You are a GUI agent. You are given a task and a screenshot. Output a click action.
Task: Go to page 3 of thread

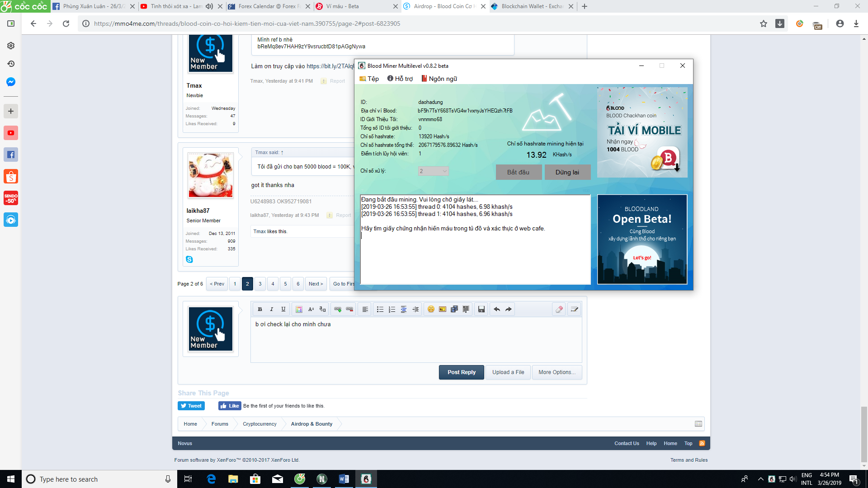tap(260, 284)
